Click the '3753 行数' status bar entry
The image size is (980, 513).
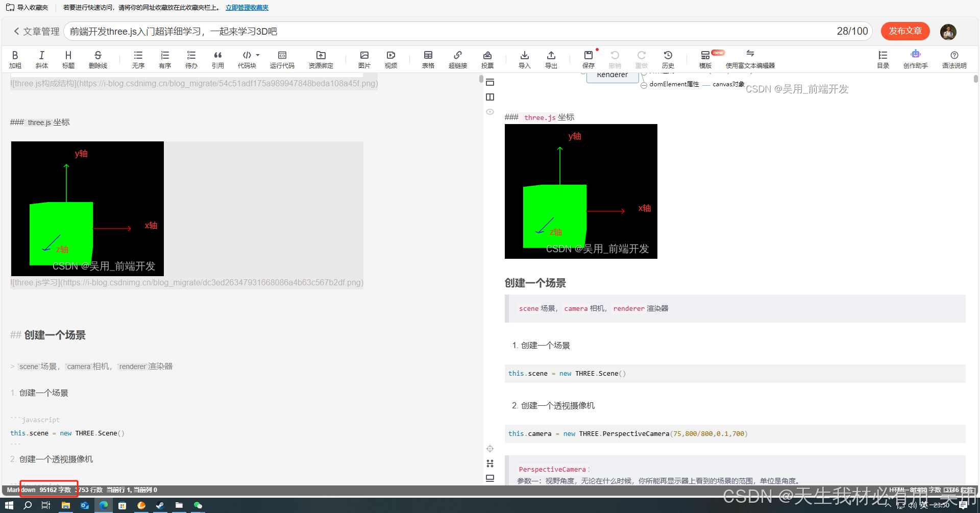pyautogui.click(x=89, y=490)
